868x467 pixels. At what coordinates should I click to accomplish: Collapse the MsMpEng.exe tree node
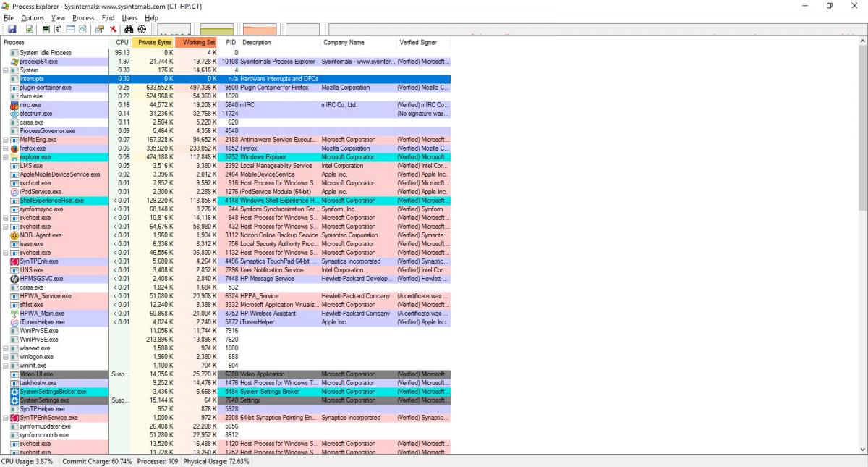tap(6, 140)
